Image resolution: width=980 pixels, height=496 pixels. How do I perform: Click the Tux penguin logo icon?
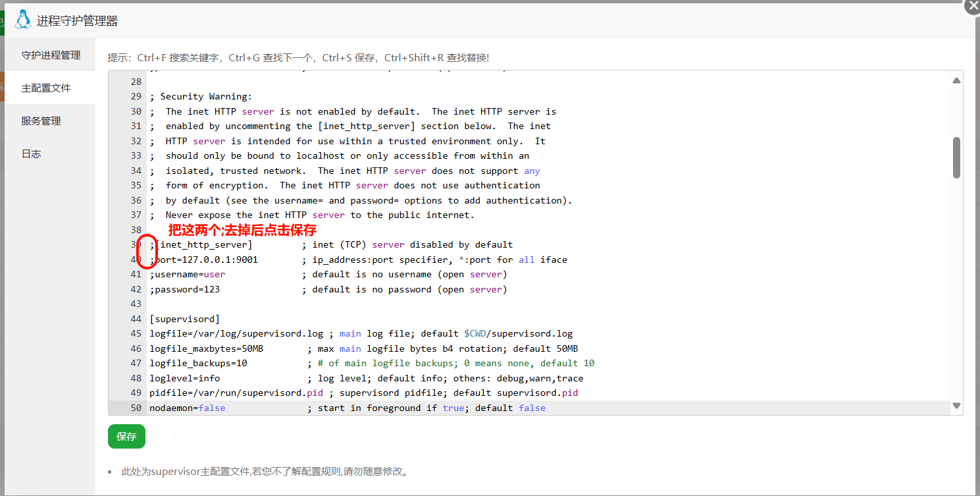(x=22, y=20)
